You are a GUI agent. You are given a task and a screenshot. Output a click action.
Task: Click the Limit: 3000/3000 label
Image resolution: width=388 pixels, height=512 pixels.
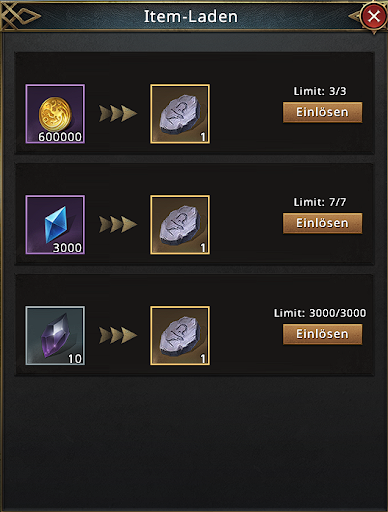tap(320, 313)
